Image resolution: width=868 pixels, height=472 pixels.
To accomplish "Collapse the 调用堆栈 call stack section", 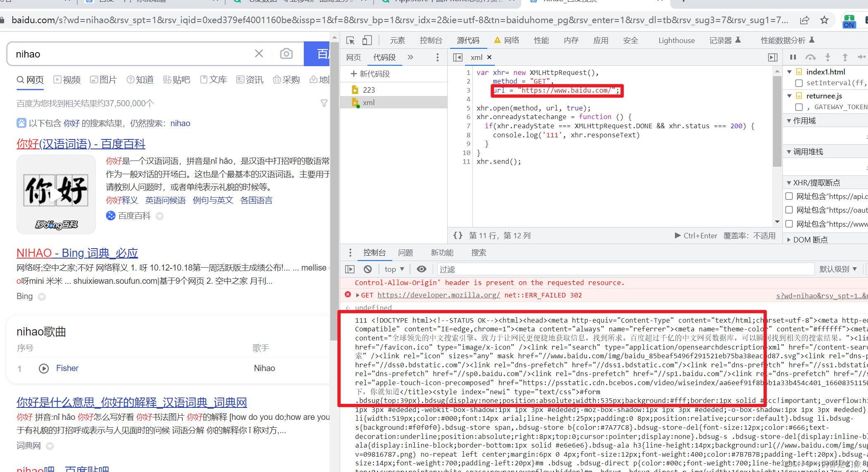I will point(789,152).
